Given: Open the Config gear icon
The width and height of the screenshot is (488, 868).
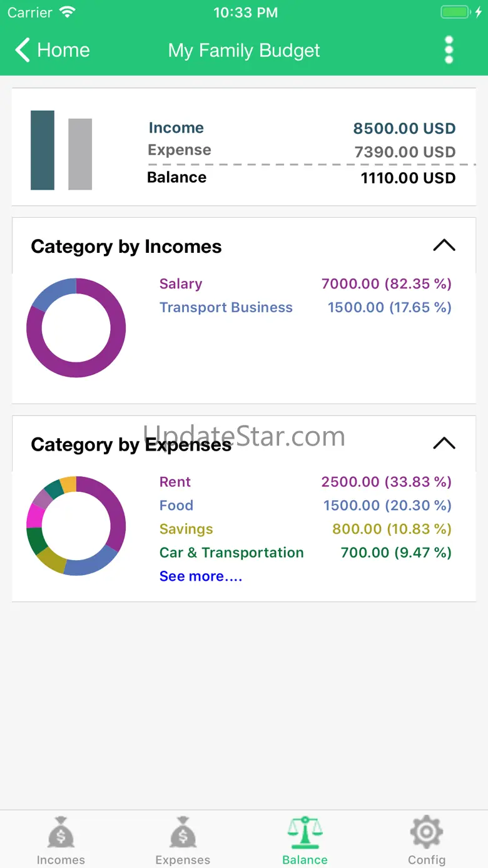Looking at the screenshot, I should (427, 832).
